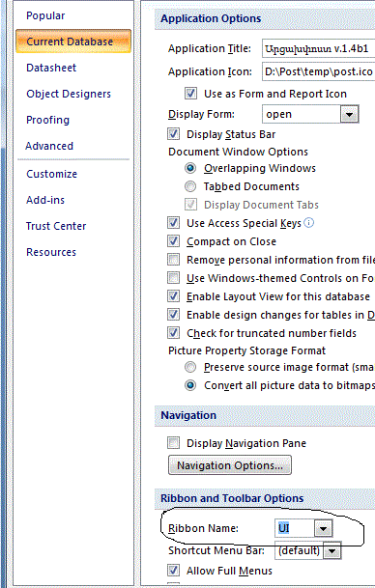
Task: Go to the Trust Center category
Action: pos(56,226)
